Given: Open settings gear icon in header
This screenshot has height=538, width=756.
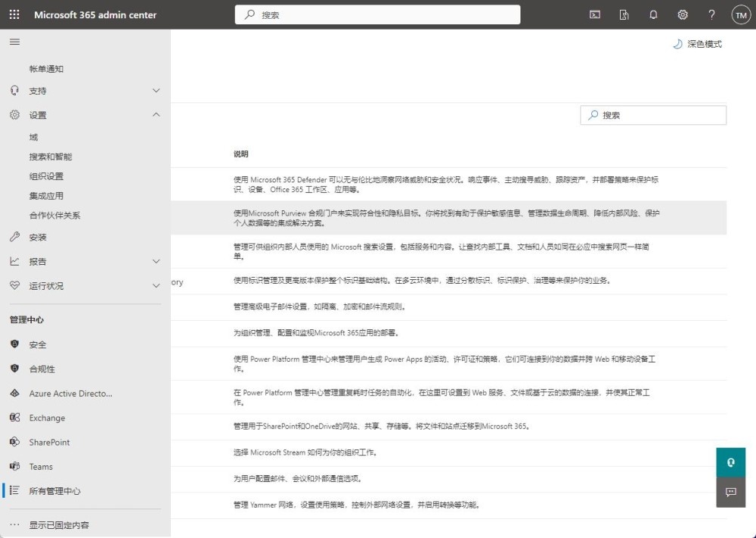Looking at the screenshot, I should 682,14.
